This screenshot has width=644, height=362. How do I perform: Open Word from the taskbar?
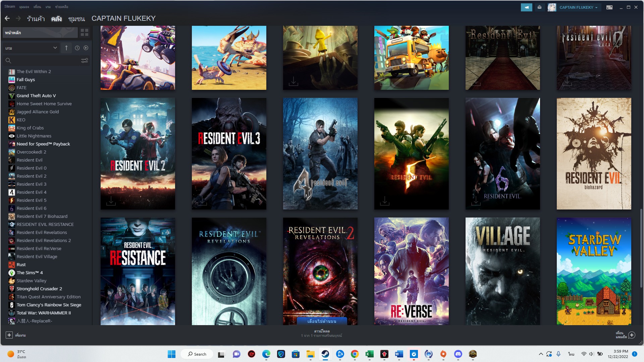coord(399,354)
